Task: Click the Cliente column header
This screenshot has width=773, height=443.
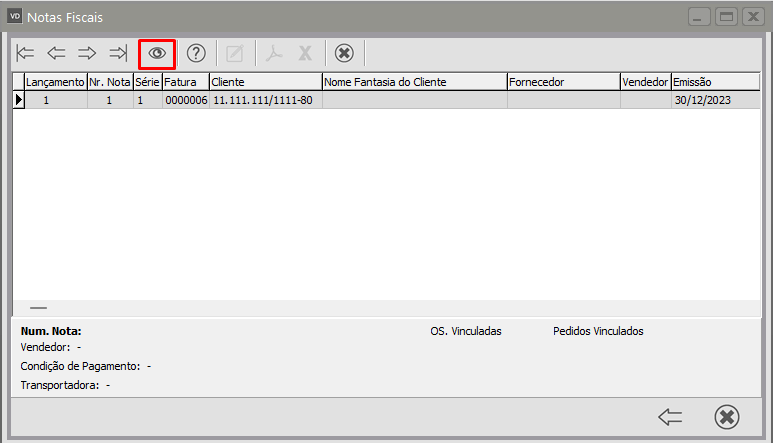Action: coord(265,81)
